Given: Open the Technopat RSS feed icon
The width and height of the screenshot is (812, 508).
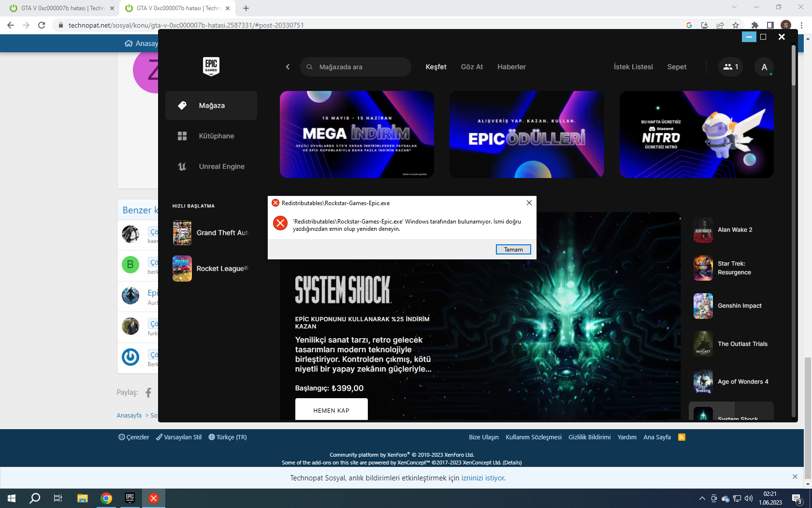Looking at the screenshot, I should [682, 437].
